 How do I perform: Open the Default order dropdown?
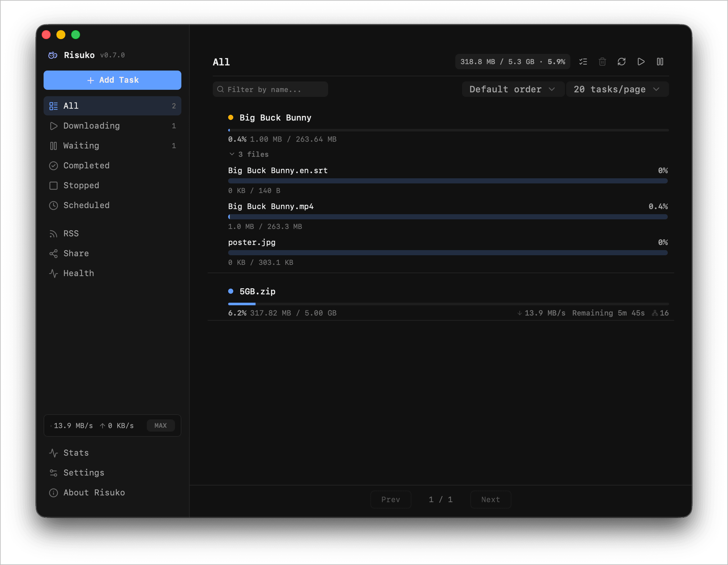[x=513, y=89]
